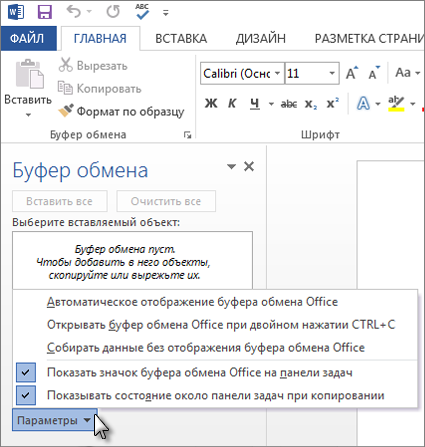The height and width of the screenshot is (447, 425).
Task: Apply strikethrough abc formatting
Action: click(x=289, y=104)
